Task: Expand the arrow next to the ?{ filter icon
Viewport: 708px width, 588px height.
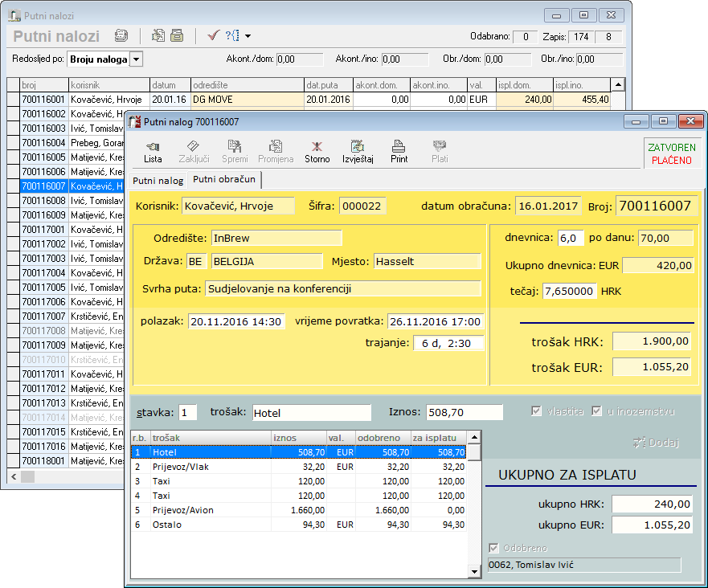Action: click(x=248, y=36)
